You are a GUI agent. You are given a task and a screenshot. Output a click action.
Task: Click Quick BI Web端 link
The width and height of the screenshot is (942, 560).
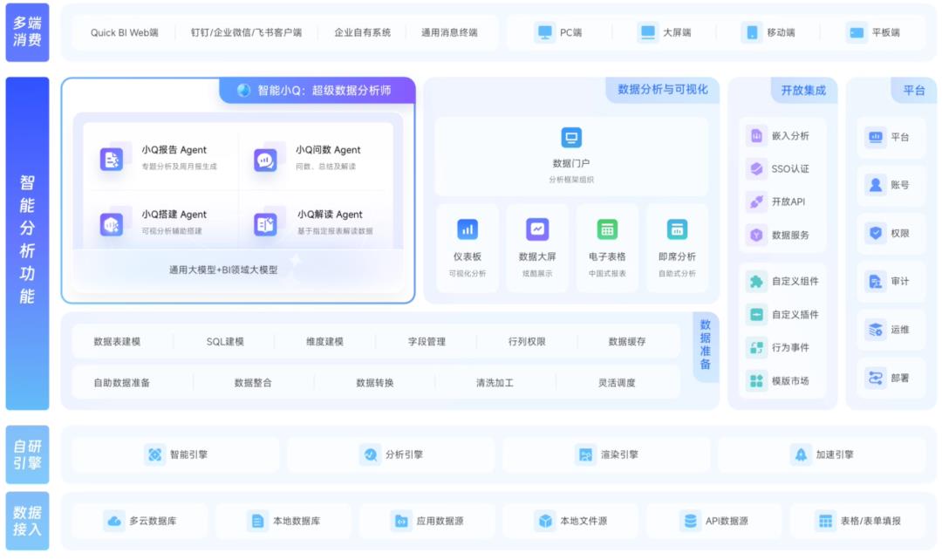tap(124, 33)
